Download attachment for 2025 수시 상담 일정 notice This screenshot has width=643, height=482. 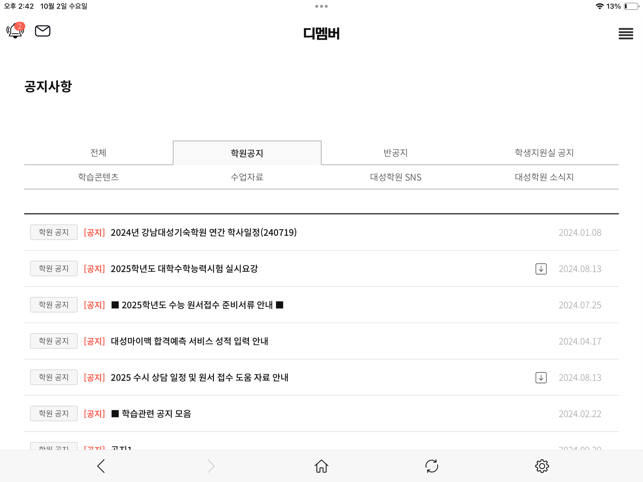541,377
